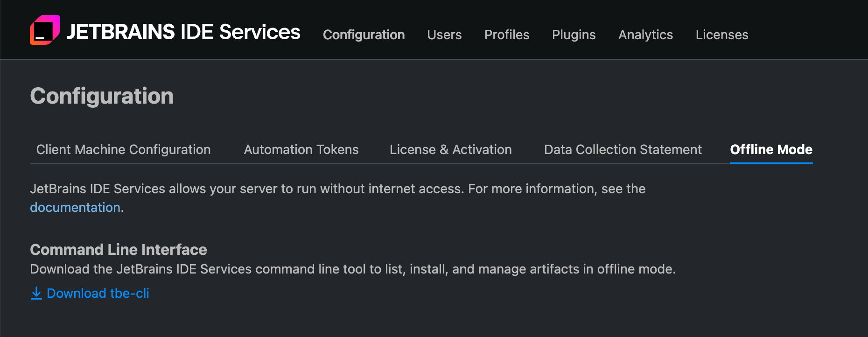
Task: Open the Users section
Action: point(444,35)
